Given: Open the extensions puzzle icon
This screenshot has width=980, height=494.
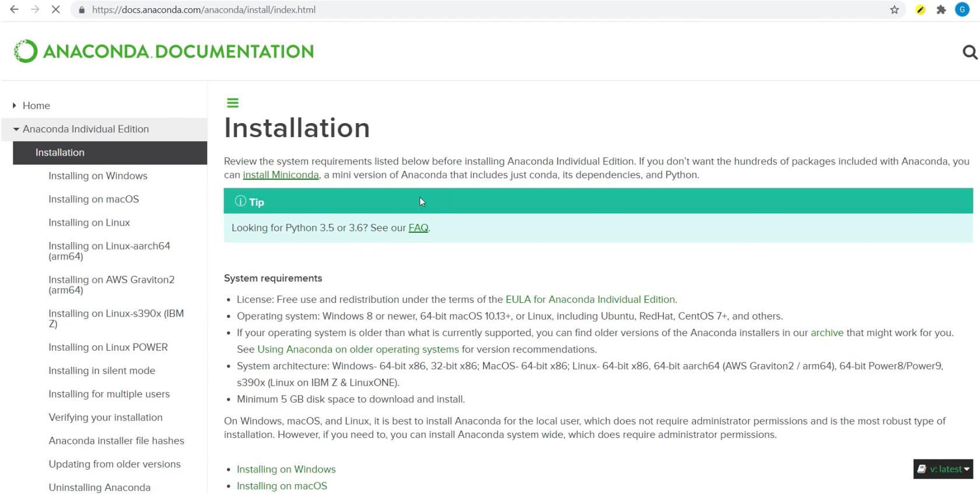Looking at the screenshot, I should pyautogui.click(x=941, y=10).
